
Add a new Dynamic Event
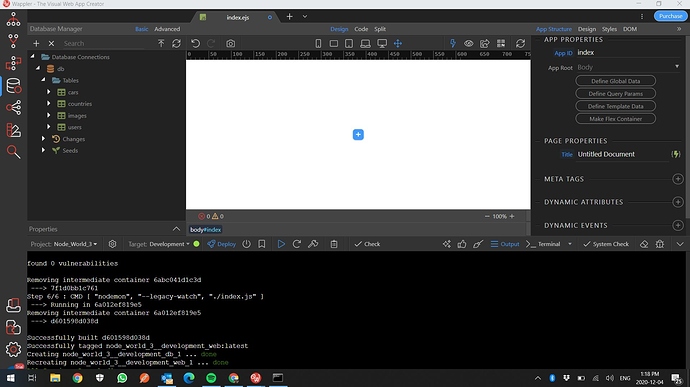[678, 225]
